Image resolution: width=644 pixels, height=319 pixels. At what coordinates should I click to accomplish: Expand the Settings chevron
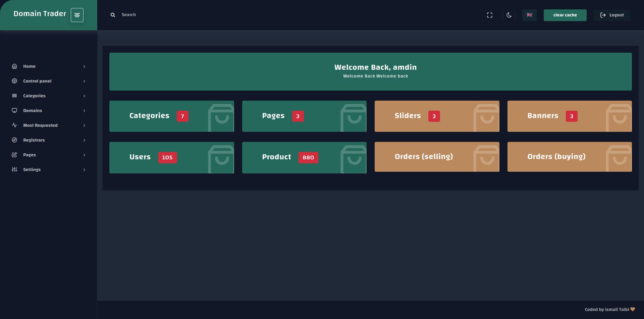click(84, 170)
